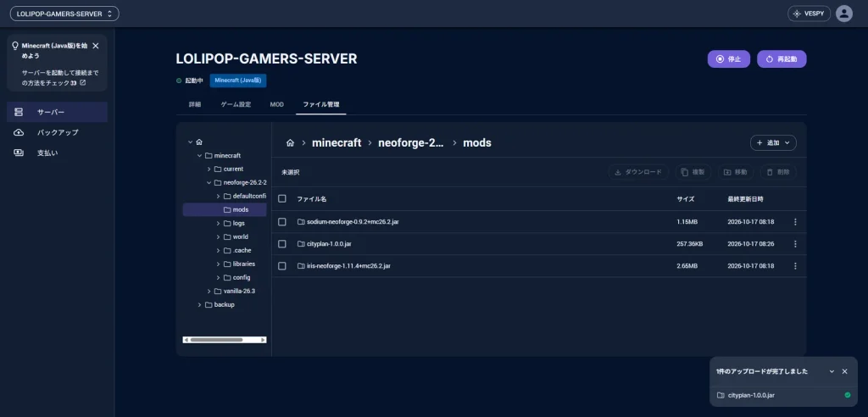This screenshot has height=417, width=868.
Task: Navigate to neoforge-2... in breadcrumb
Action: click(x=411, y=143)
